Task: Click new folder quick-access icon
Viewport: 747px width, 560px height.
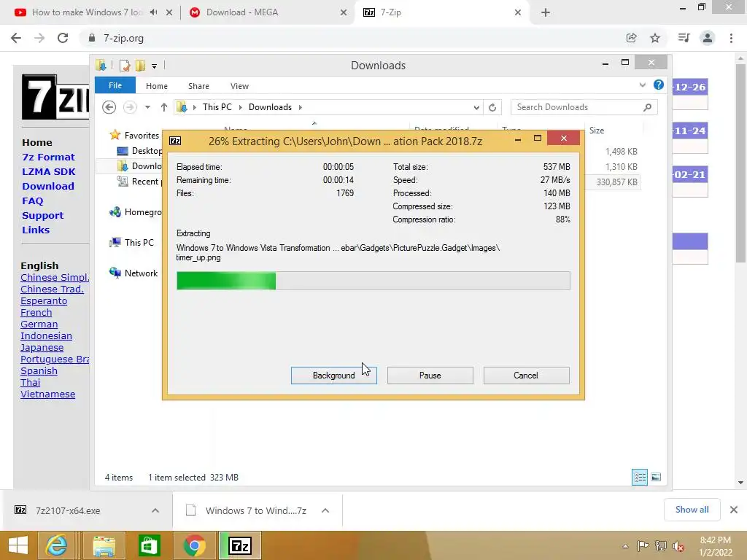Action: pos(140,65)
